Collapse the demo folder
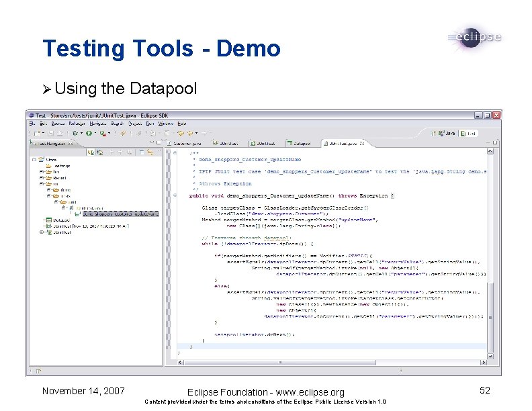The height and width of the screenshot is (411, 532). point(49,190)
